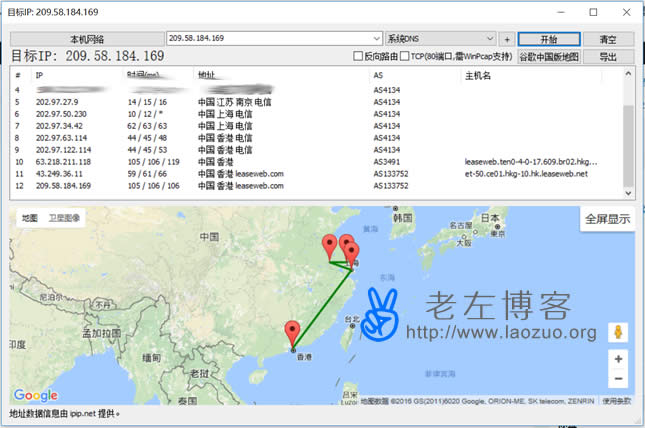Click the Google logo on the map
Screen dimensions: 645x428
(x=36, y=395)
